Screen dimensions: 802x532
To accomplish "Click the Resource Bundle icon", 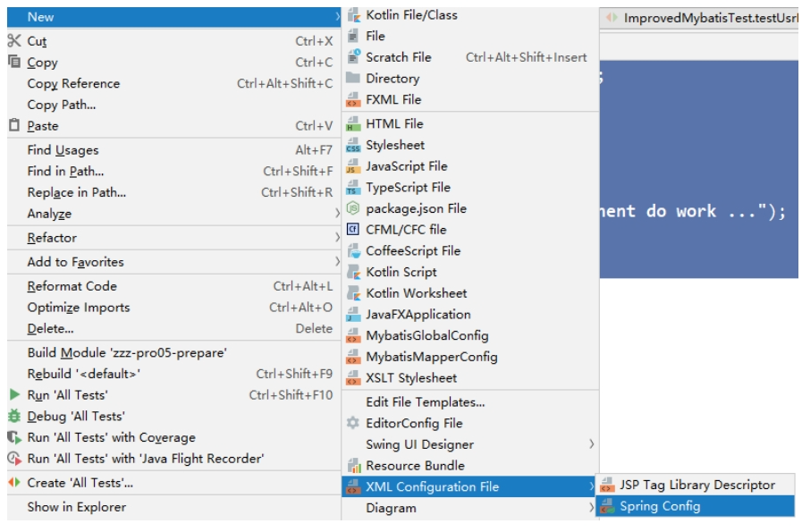I will tap(354, 466).
